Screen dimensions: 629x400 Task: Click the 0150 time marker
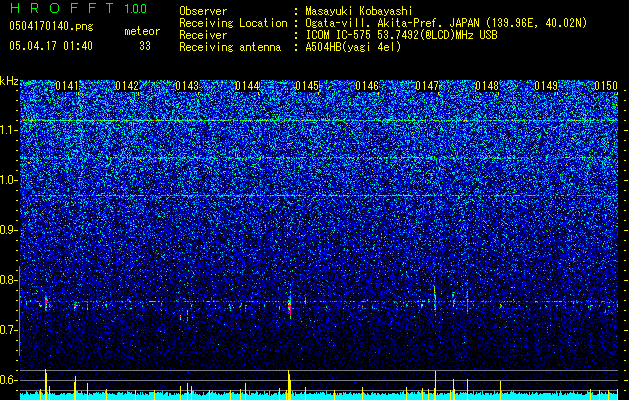[606, 86]
